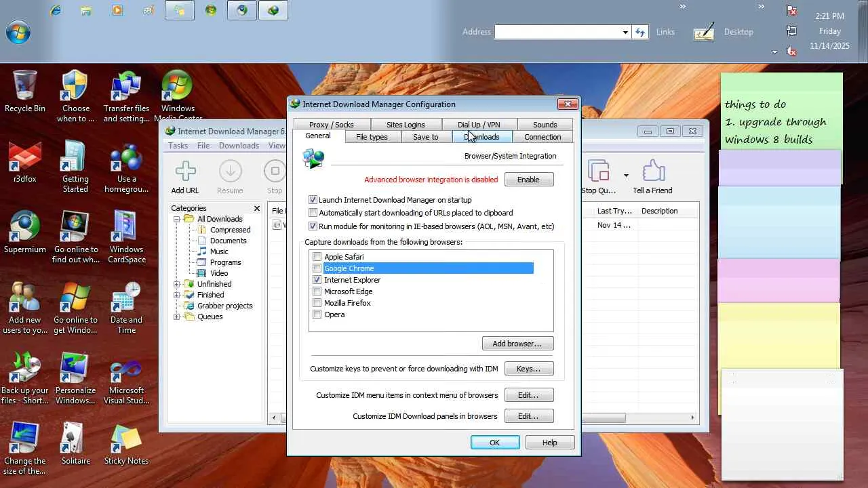Show hidden tray icons arrow
Viewport: 868px width, 488px height.
(x=774, y=52)
